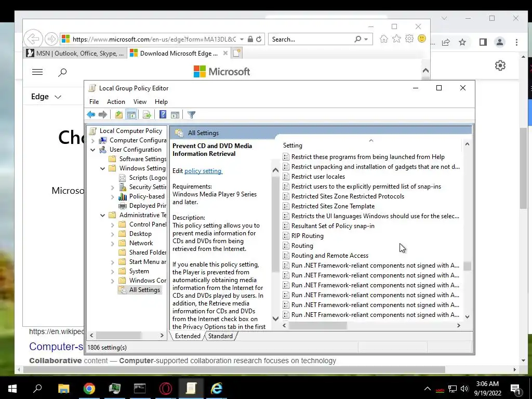Select Resultant Set of Policy snap-in

pyautogui.click(x=332, y=226)
